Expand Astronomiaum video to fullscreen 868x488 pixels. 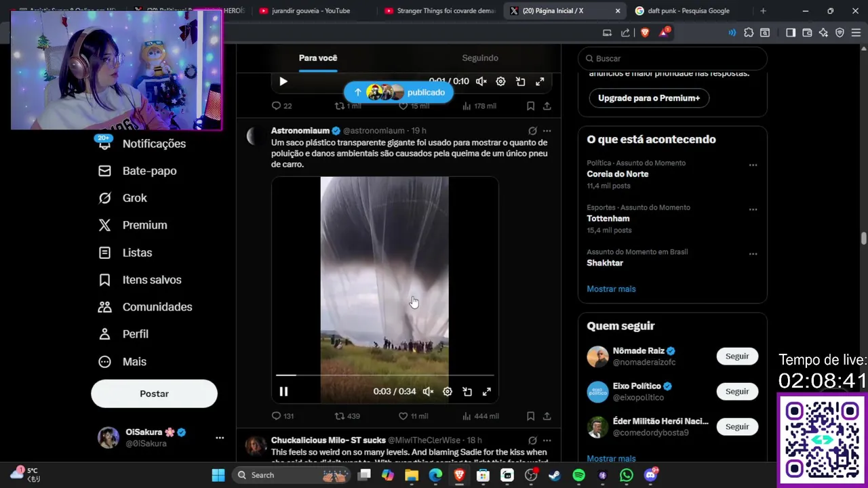click(486, 391)
